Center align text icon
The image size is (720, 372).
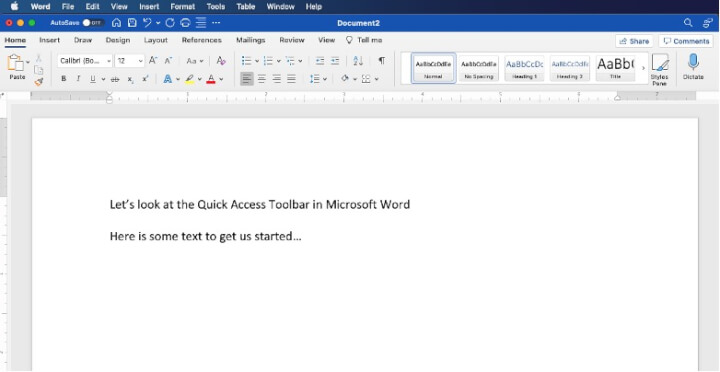pyautogui.click(x=262, y=79)
